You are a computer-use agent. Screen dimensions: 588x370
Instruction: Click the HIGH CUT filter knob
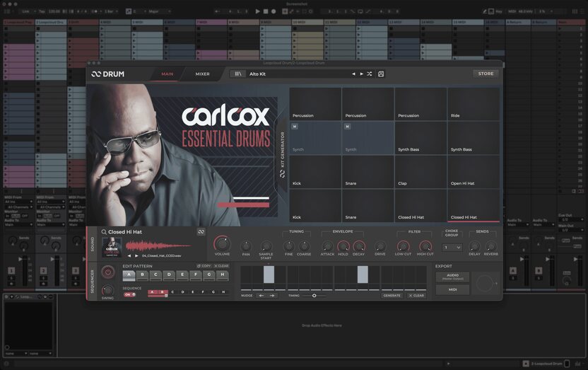(x=425, y=246)
